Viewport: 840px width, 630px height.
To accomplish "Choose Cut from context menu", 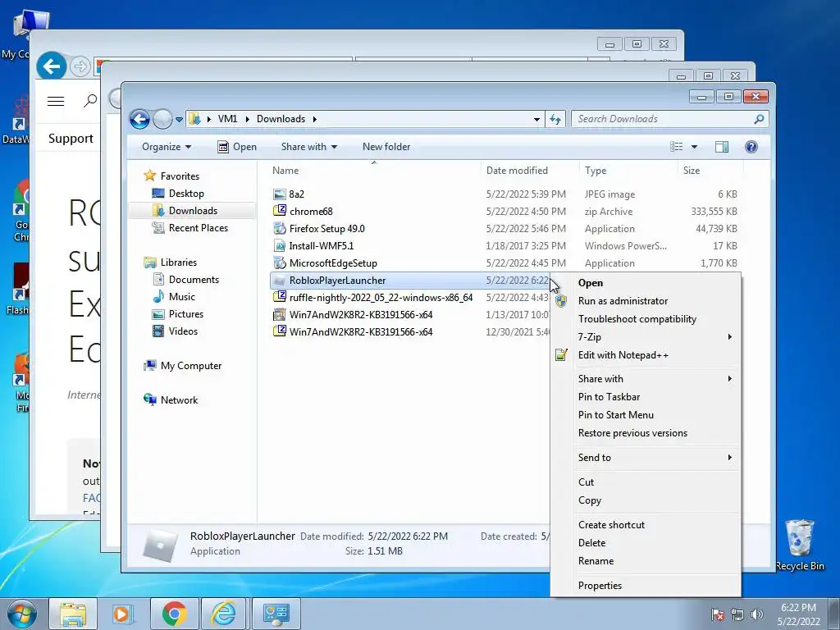I will pyautogui.click(x=646, y=482).
